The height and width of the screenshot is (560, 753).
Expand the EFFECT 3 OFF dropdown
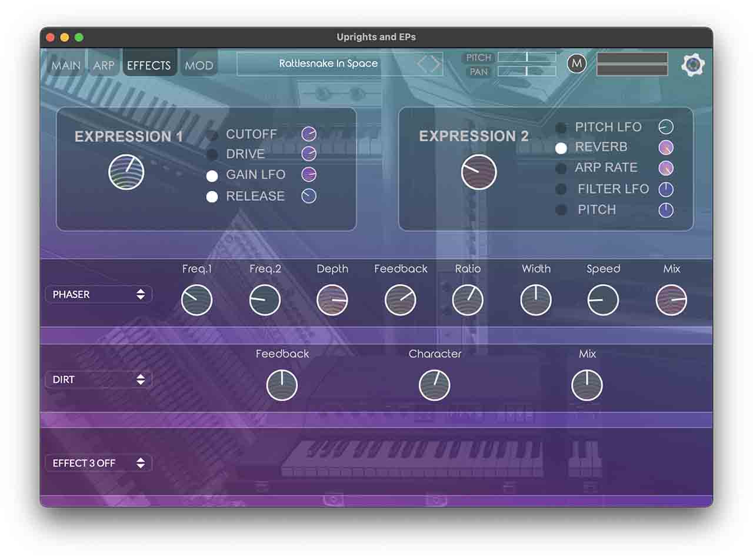tap(98, 463)
